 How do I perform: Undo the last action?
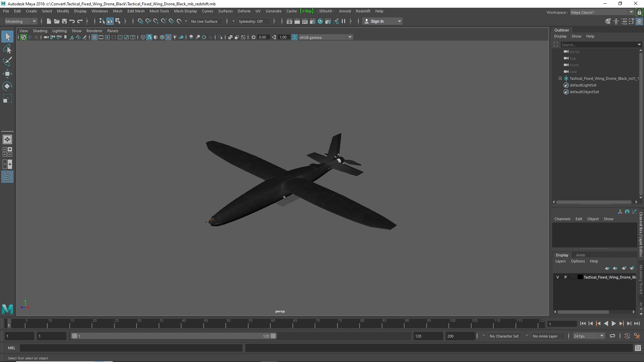click(72, 21)
